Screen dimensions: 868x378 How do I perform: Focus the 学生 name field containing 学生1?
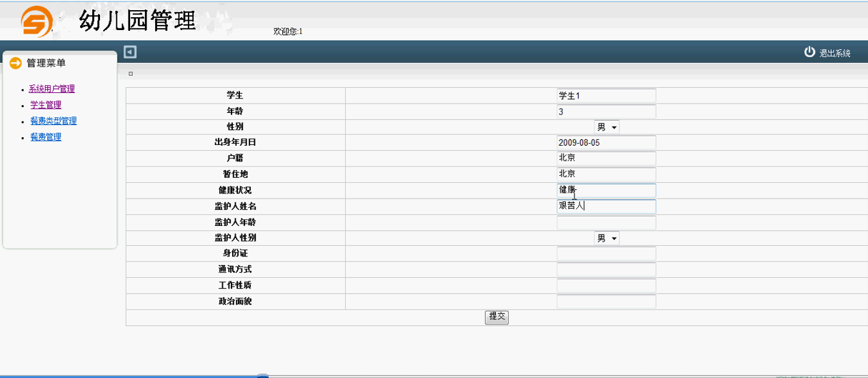(606, 96)
